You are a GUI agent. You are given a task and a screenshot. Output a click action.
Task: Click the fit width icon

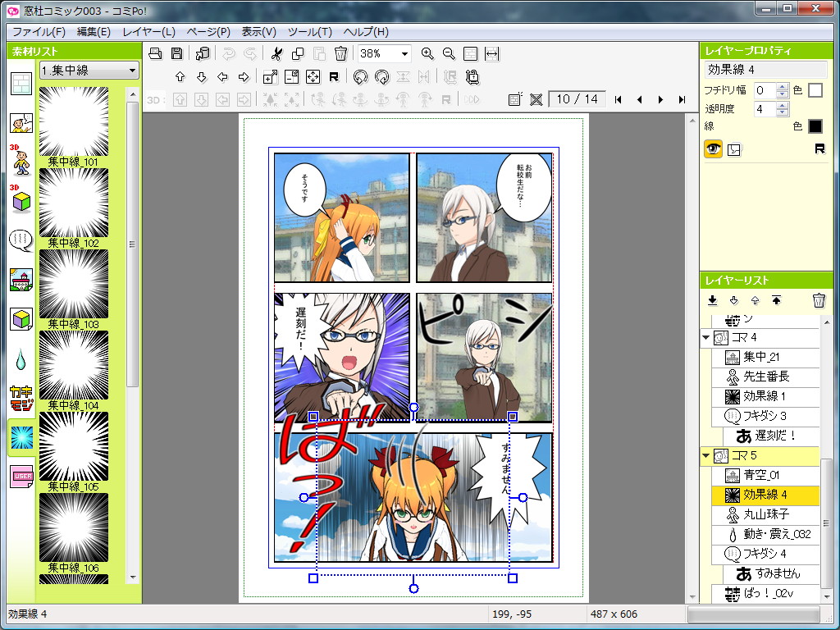pos(492,53)
